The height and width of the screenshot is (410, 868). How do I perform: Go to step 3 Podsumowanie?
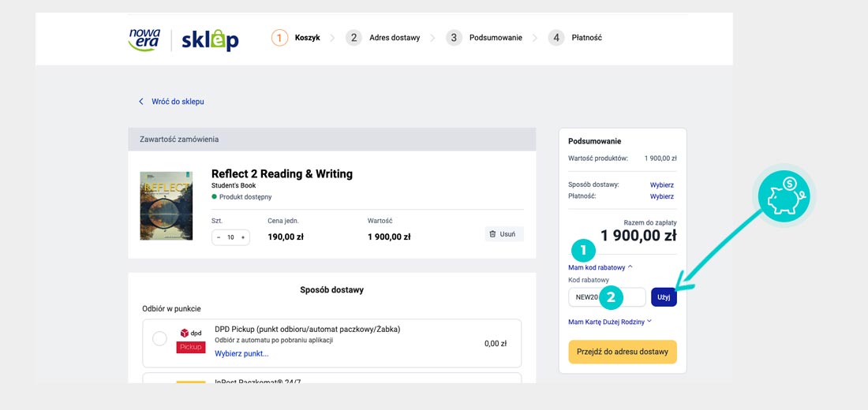coord(484,38)
